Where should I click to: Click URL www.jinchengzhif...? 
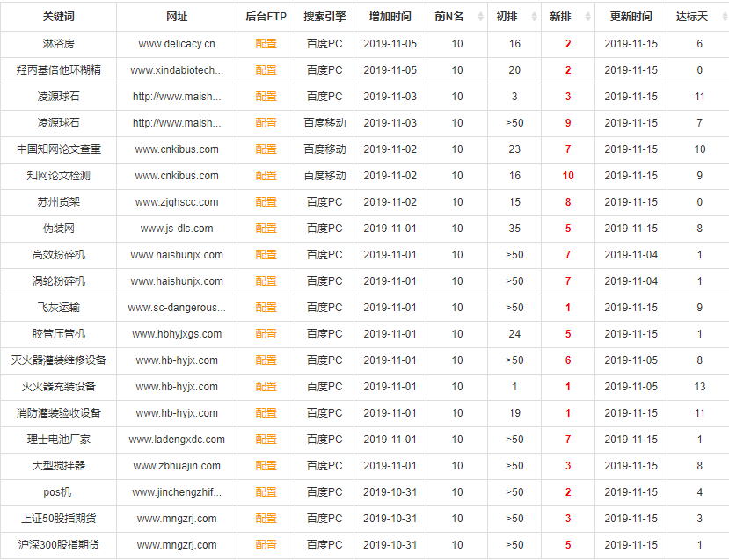(177, 492)
